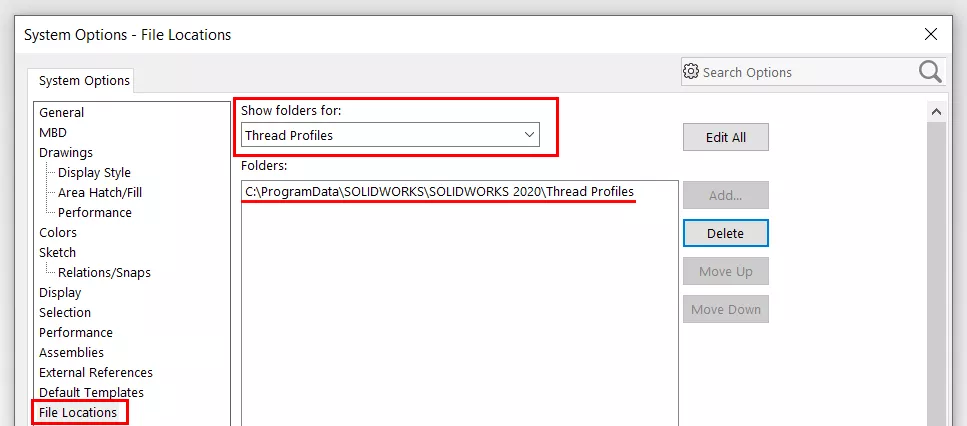
Task: Click the Edit All button
Action: (725, 138)
